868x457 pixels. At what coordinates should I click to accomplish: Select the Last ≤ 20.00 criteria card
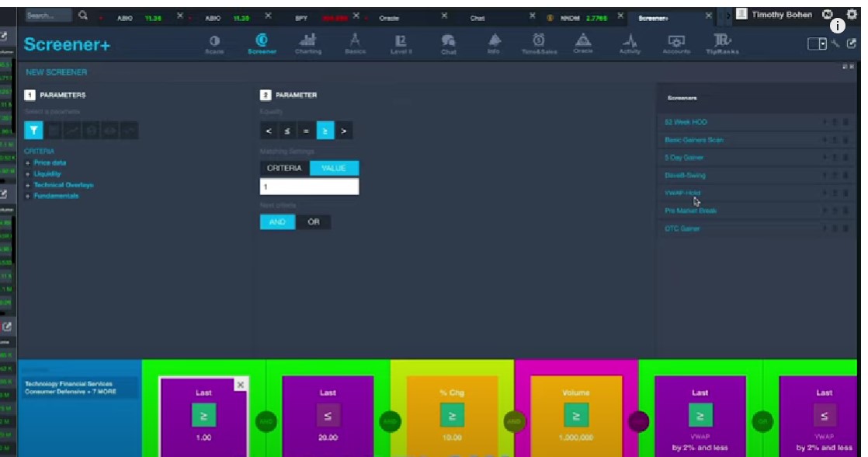pyautogui.click(x=328, y=417)
